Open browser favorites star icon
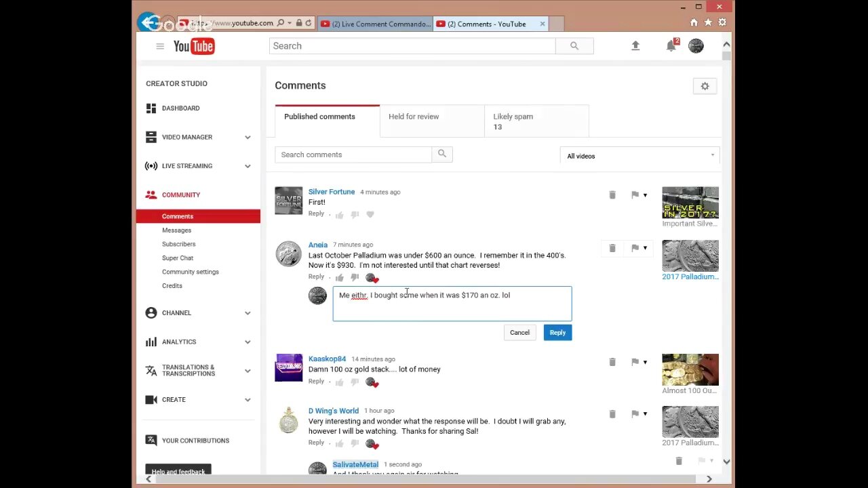The width and height of the screenshot is (868, 488). 708,22
